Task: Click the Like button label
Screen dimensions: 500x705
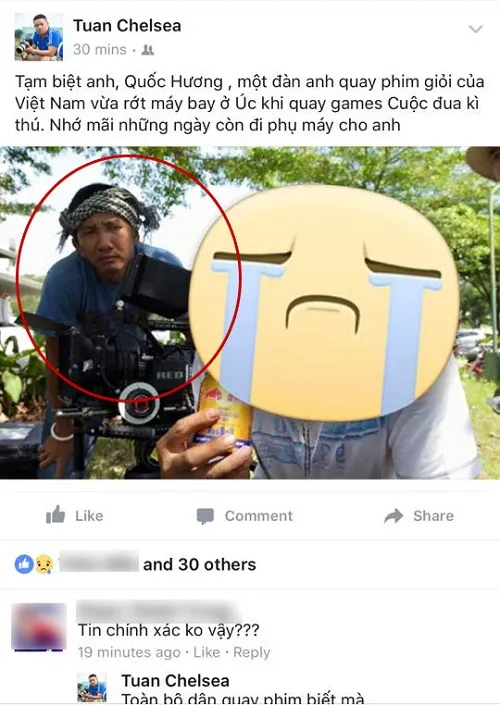Action: coord(89,516)
